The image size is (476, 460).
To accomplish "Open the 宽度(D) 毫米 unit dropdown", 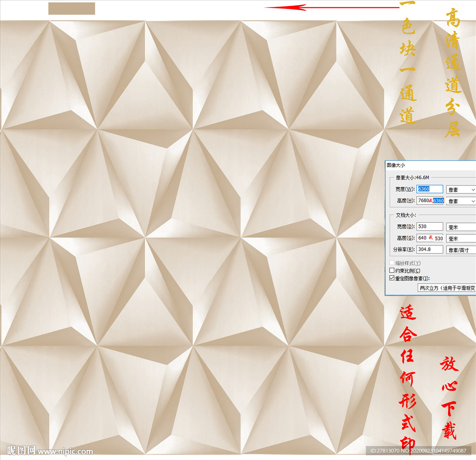I will pos(461,227).
